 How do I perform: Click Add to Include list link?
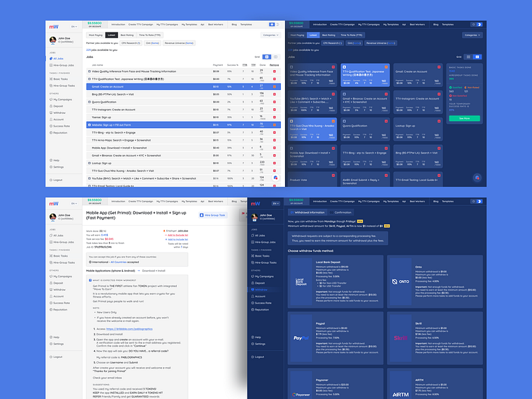pos(177,240)
